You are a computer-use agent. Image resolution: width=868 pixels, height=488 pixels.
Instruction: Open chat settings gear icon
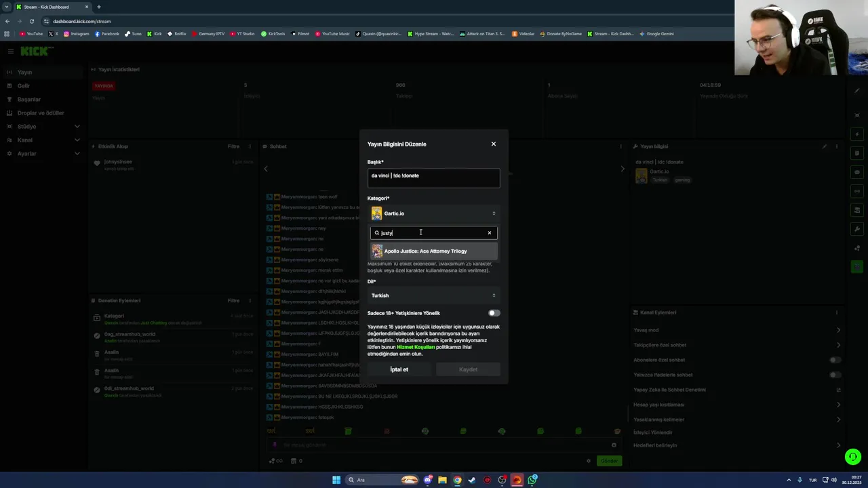[x=589, y=461]
